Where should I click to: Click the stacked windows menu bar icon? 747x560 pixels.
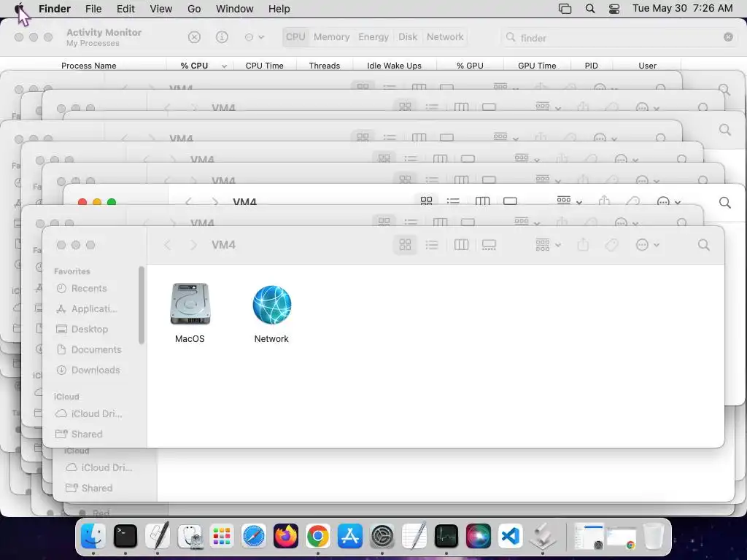(x=565, y=9)
